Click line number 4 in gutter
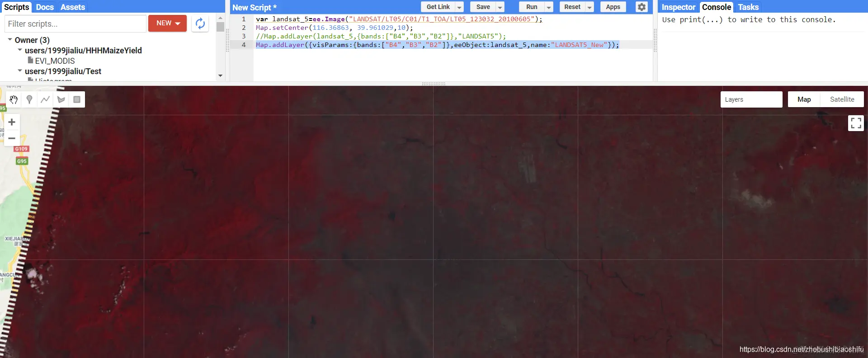Viewport: 868px width, 358px height. pyautogui.click(x=244, y=45)
